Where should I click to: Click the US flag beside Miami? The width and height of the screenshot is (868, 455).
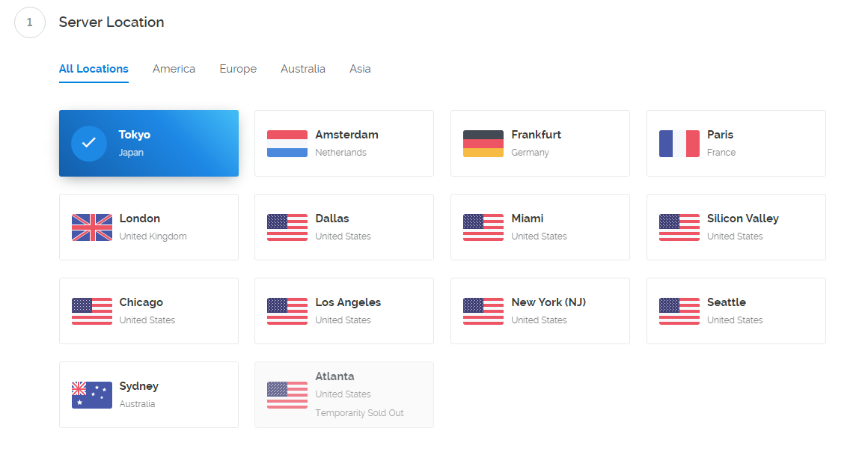tap(483, 227)
